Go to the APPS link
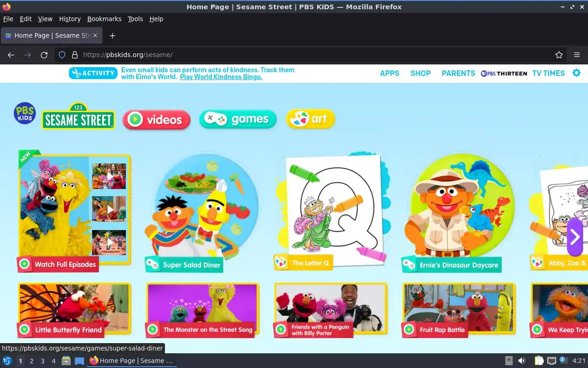Image resolution: width=588 pixels, height=368 pixels. click(390, 73)
